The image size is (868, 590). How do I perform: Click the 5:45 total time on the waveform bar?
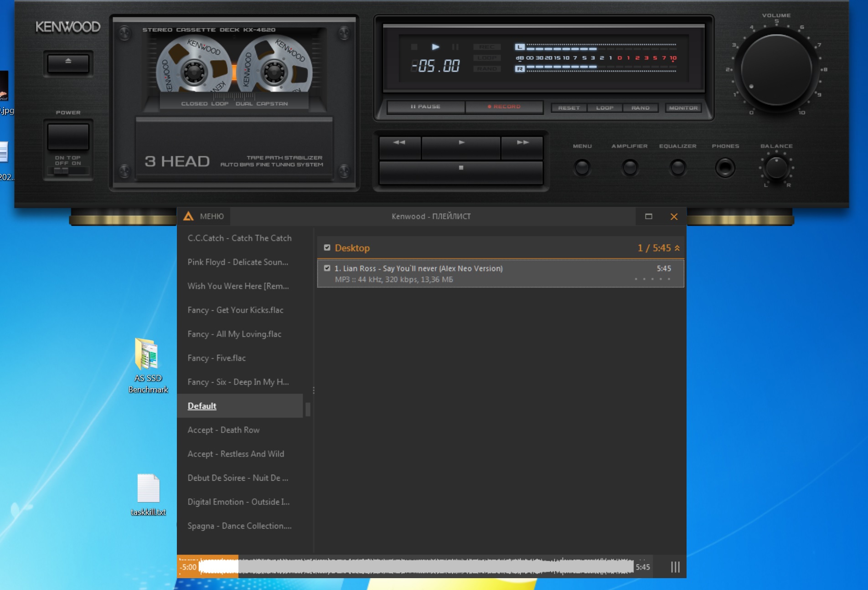point(643,567)
